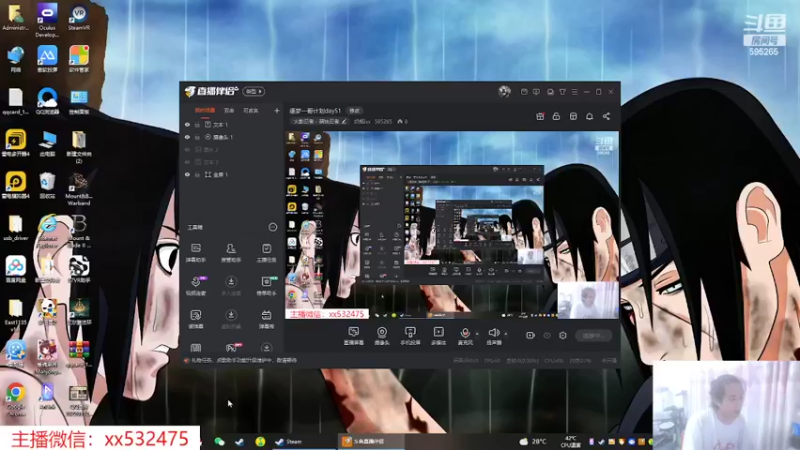
Task: Expand the microphone options arrow
Action: [477, 334]
